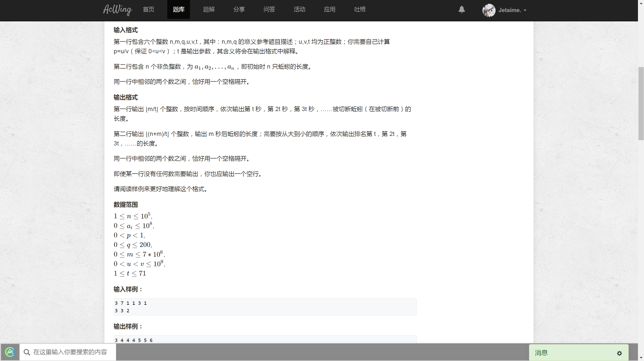Open the 问答 section
The image size is (644, 361).
[269, 10]
